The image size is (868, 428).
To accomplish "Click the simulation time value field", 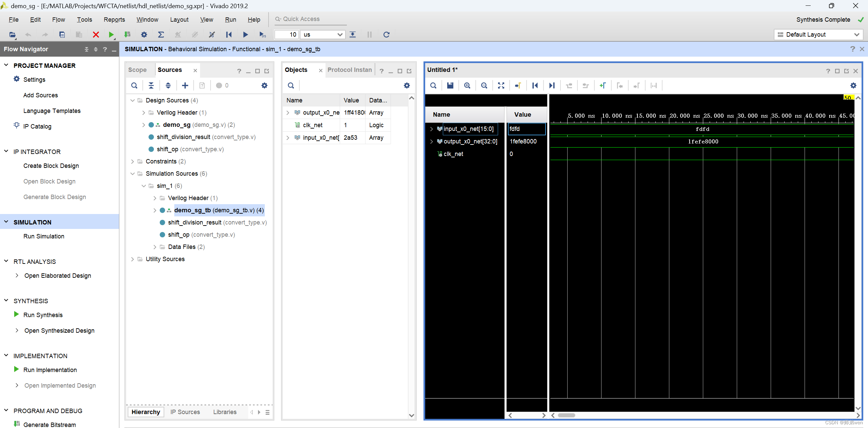I will pyautogui.click(x=286, y=34).
